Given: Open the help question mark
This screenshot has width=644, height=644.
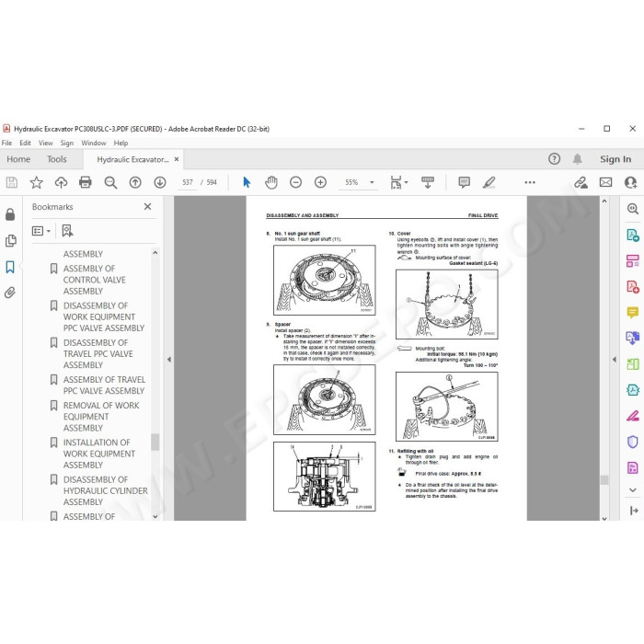Looking at the screenshot, I should point(554,159).
